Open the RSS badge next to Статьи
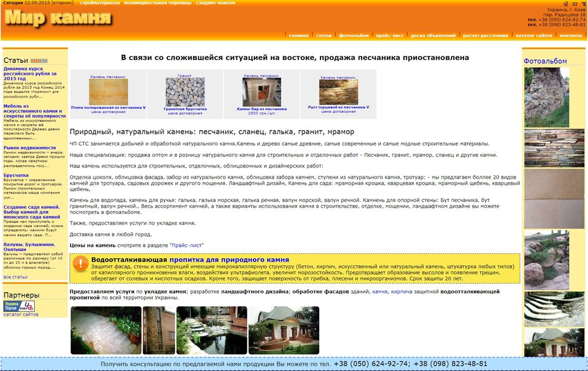The width and height of the screenshot is (588, 371). [39, 61]
